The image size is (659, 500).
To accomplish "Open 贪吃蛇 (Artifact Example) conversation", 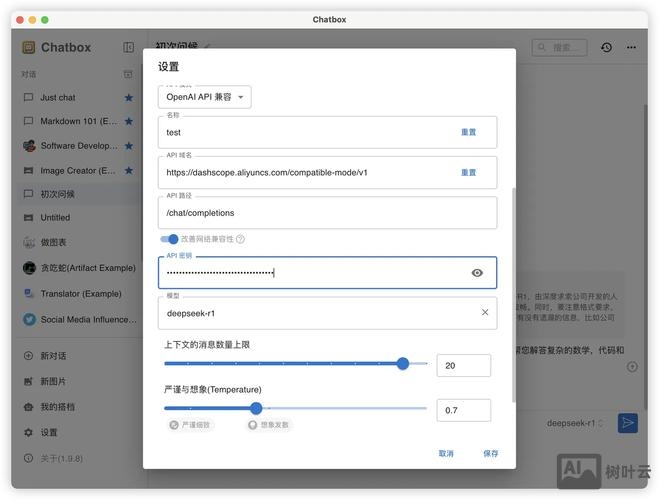I will click(78, 268).
